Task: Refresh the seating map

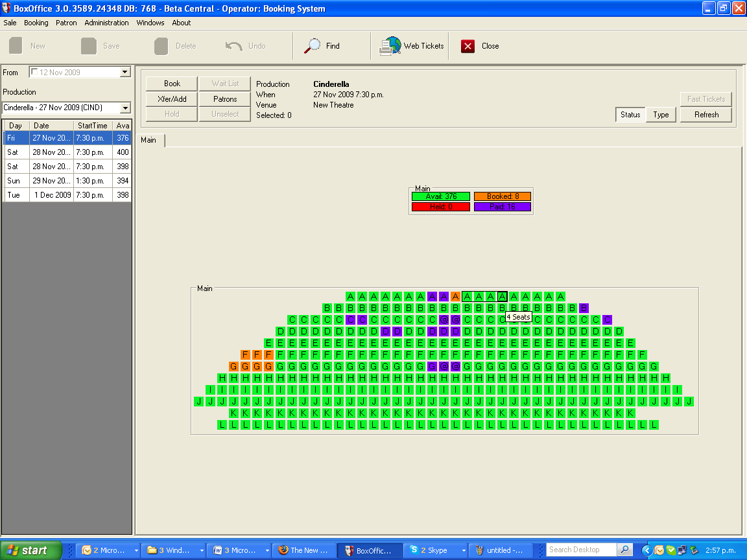Action: [705, 114]
